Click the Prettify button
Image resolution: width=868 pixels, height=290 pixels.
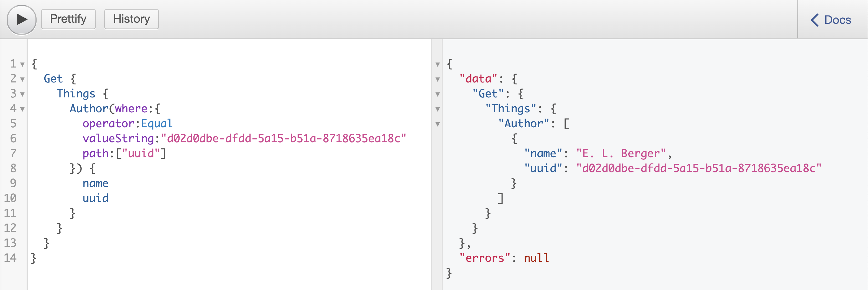point(68,19)
